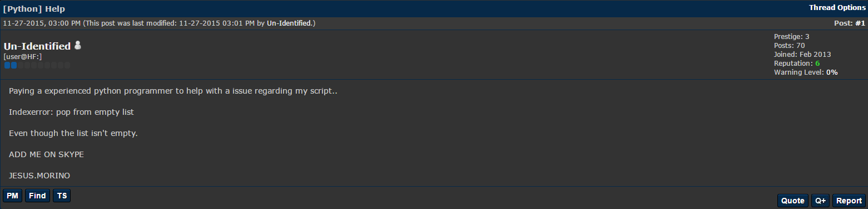Click Un-Identified link in last modified note
The height and width of the screenshot is (209, 868).
click(290, 23)
